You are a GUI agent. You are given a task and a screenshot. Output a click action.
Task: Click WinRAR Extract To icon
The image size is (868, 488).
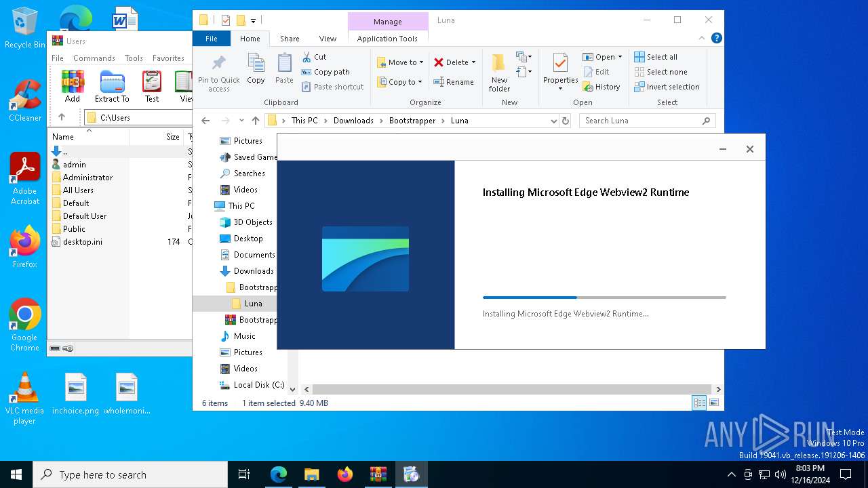tap(112, 87)
